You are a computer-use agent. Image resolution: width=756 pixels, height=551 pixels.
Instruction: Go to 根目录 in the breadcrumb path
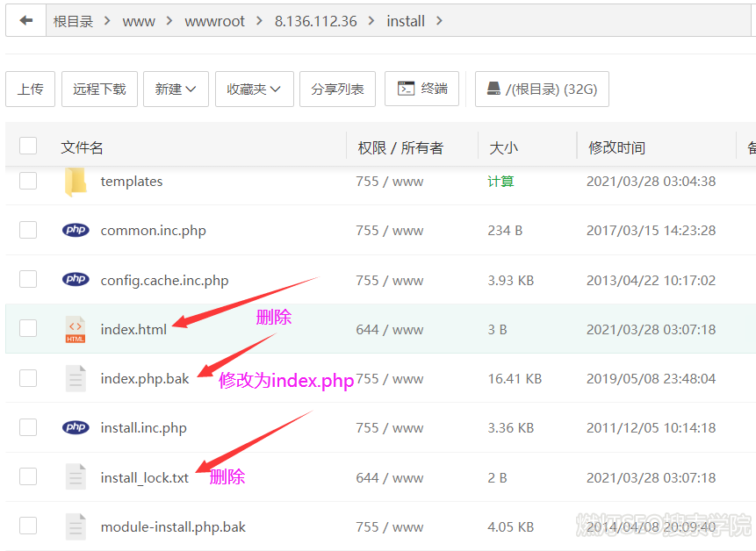(73, 21)
